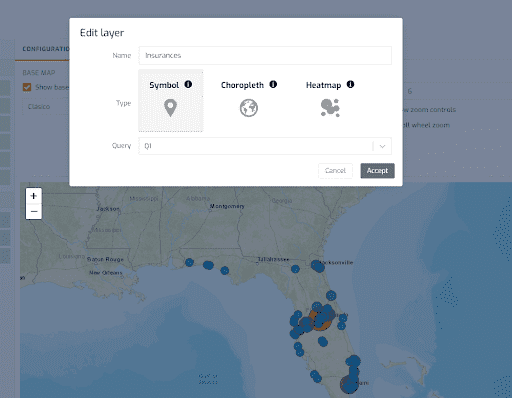The height and width of the screenshot is (398, 512).
Task: Open the Heatmap info icon
Action: tap(350, 84)
